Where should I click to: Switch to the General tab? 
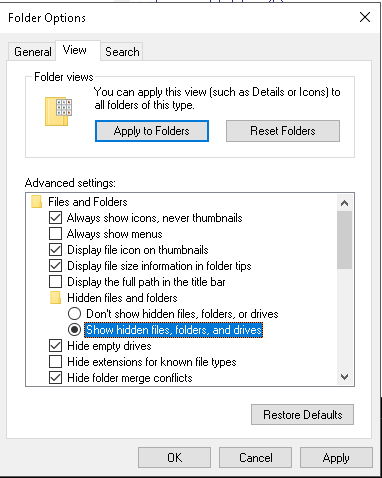tap(32, 52)
